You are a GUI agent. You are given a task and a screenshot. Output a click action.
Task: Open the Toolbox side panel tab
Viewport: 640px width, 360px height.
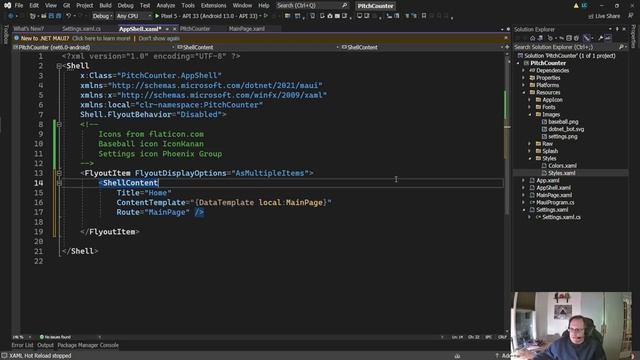point(6,35)
